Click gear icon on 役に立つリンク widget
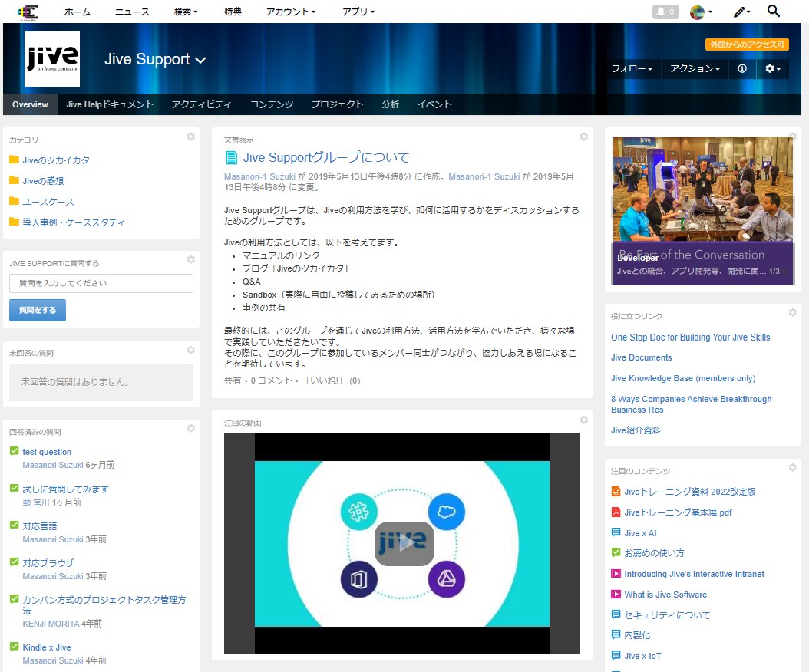This screenshot has width=809, height=672. coord(792,312)
